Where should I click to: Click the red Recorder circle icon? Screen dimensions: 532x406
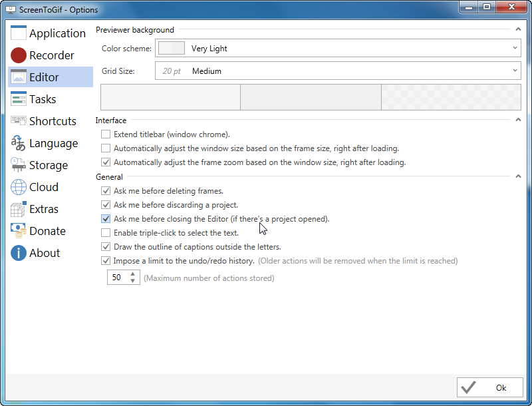tap(19, 55)
